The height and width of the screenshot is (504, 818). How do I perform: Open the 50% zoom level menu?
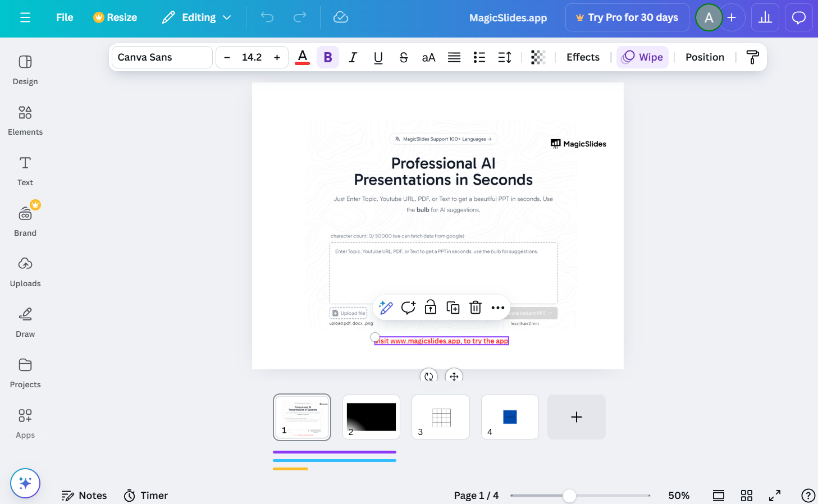[x=679, y=496]
